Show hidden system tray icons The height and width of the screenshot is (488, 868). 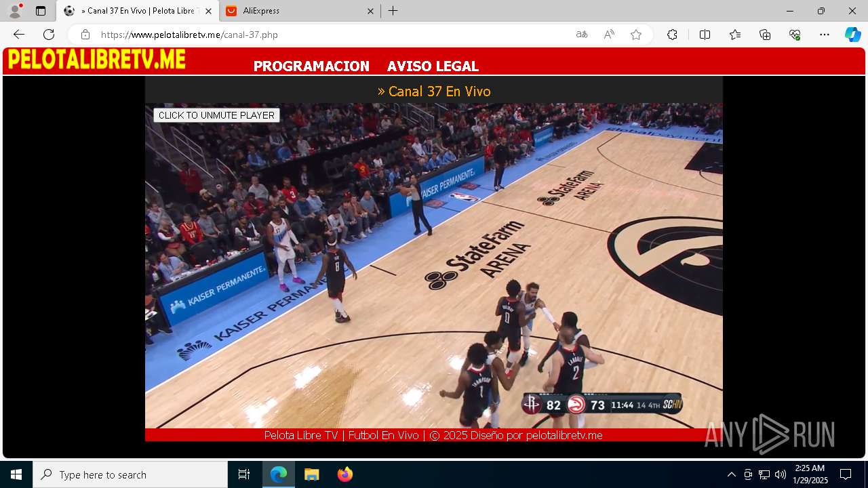click(731, 474)
